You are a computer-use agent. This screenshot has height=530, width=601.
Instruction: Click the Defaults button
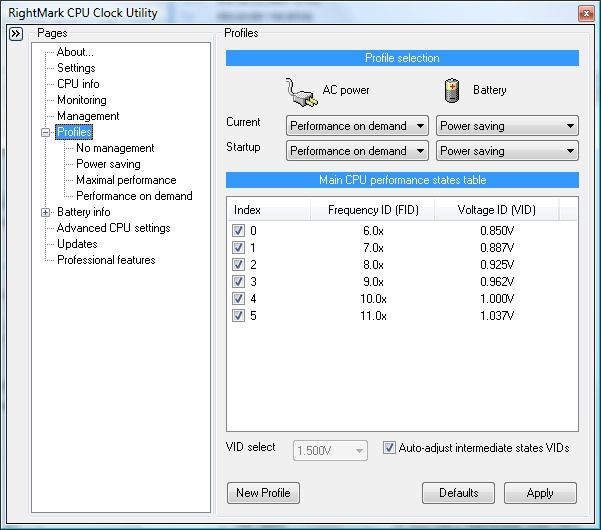click(x=458, y=493)
